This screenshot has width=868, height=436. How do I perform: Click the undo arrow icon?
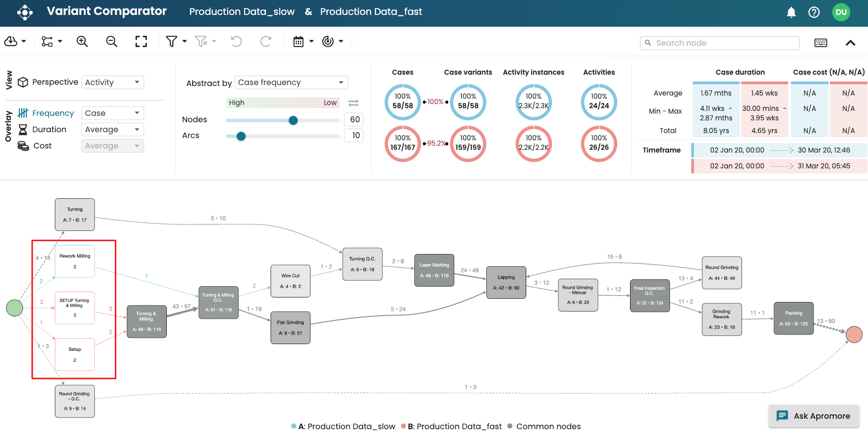pyautogui.click(x=236, y=42)
